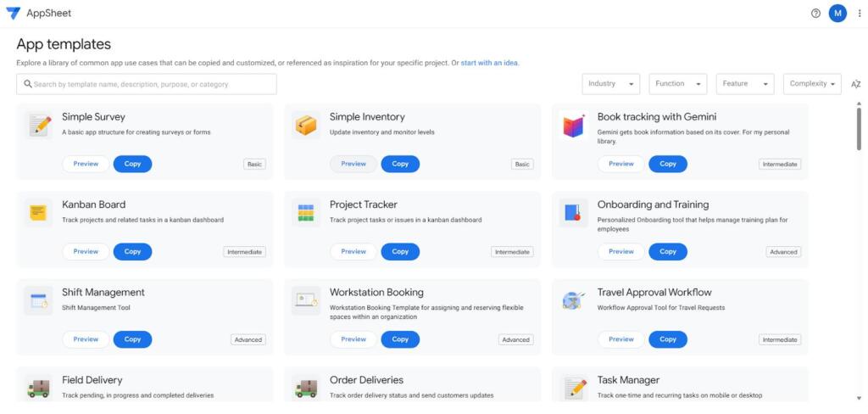868x414 pixels.
Task: Click the Travel Approval Workflow icon
Action: click(x=574, y=300)
